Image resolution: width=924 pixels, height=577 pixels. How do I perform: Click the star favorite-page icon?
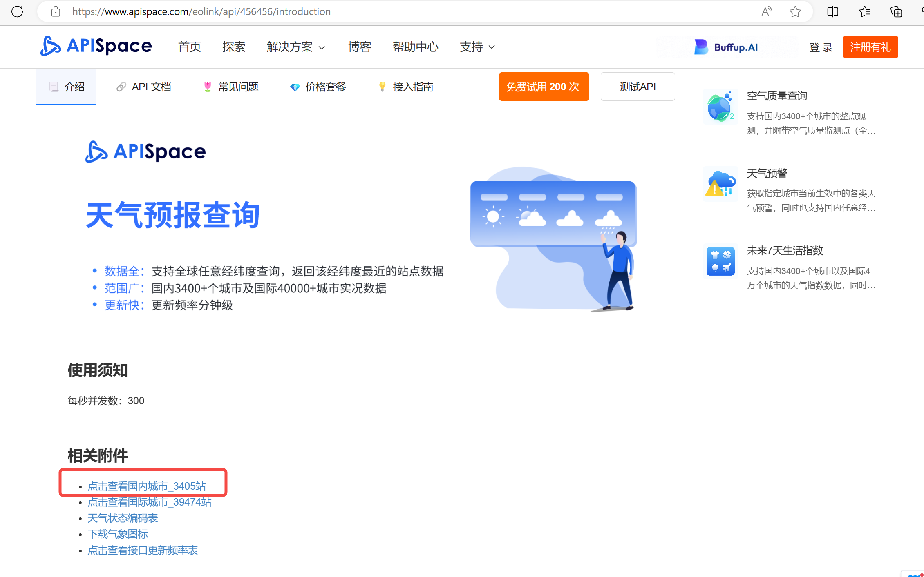[795, 11]
